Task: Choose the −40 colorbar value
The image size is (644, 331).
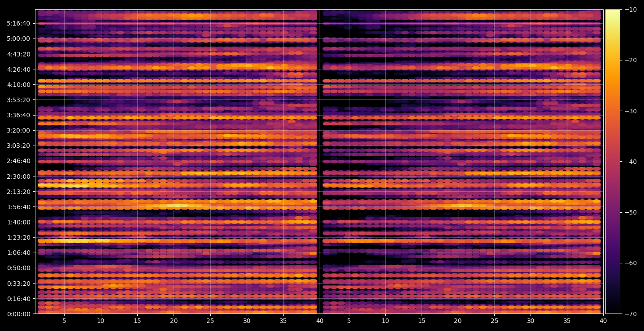Action: coord(630,162)
